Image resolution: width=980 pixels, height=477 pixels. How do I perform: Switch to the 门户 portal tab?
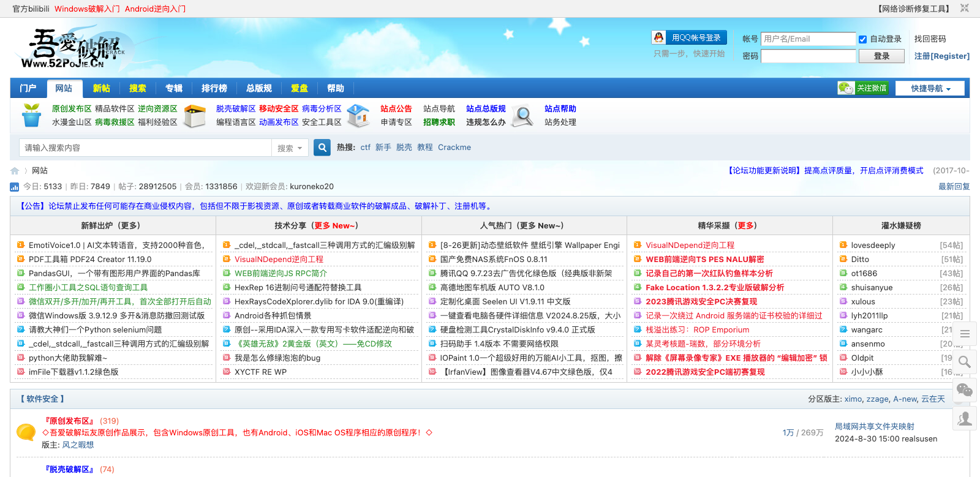point(28,88)
